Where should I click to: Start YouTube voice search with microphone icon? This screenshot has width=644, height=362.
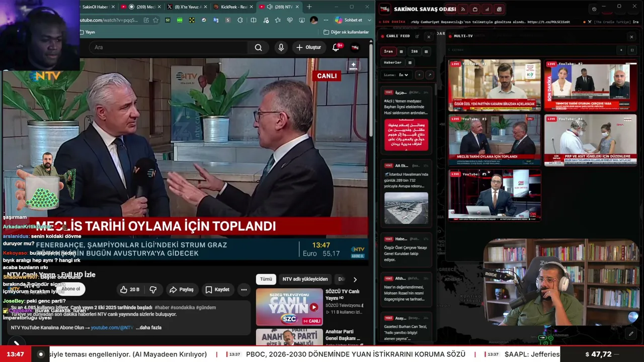click(x=281, y=47)
